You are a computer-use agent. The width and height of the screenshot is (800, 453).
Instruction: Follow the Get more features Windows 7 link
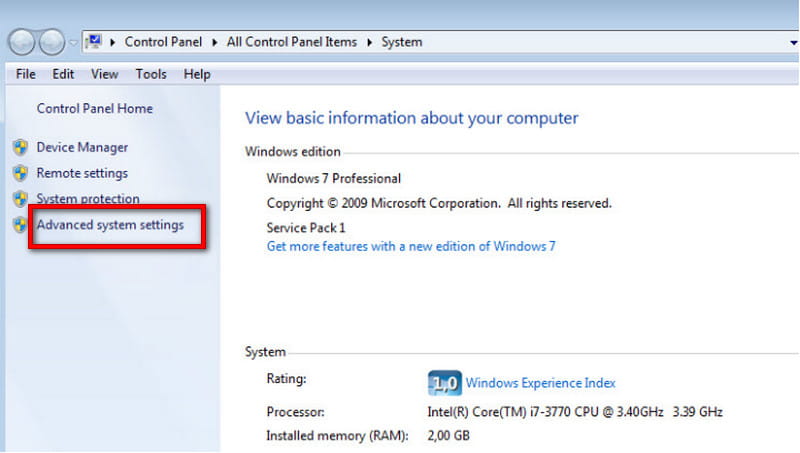click(x=410, y=246)
